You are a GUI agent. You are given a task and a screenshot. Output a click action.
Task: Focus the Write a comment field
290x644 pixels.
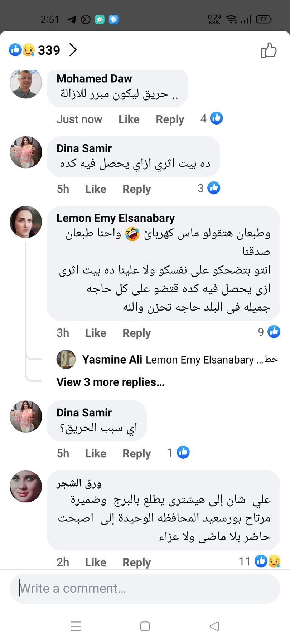pyautogui.click(x=145, y=589)
